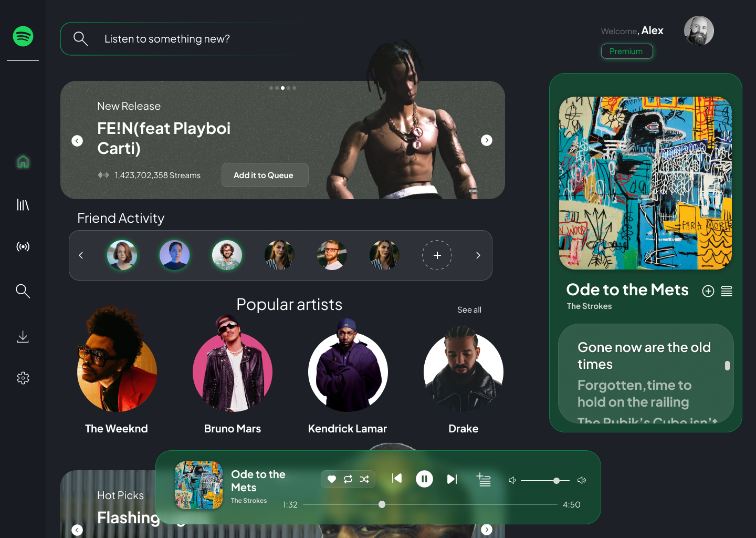
Task: Click the 1:32 elapsed time label
Action: (x=290, y=505)
